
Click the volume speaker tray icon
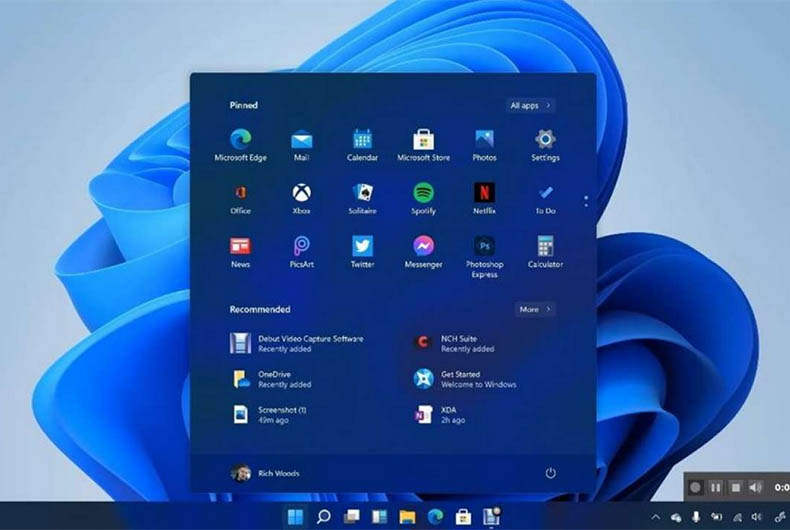[x=757, y=517]
